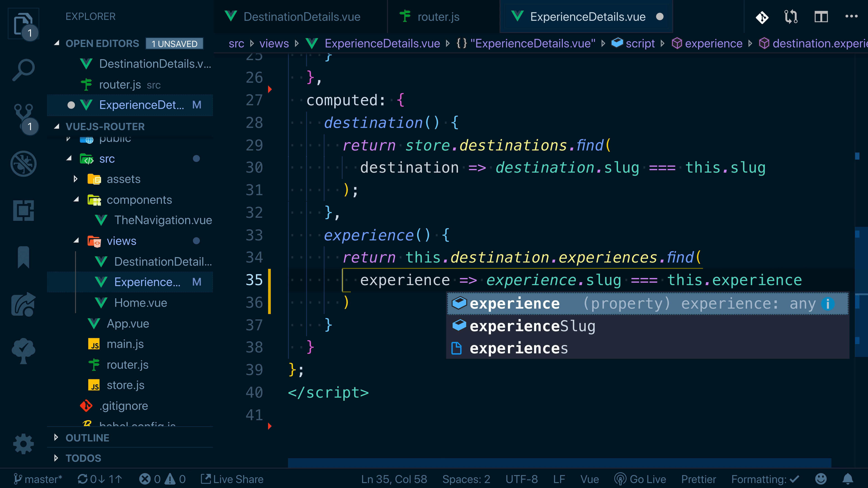Open the Extensions view icon

coord(23,211)
